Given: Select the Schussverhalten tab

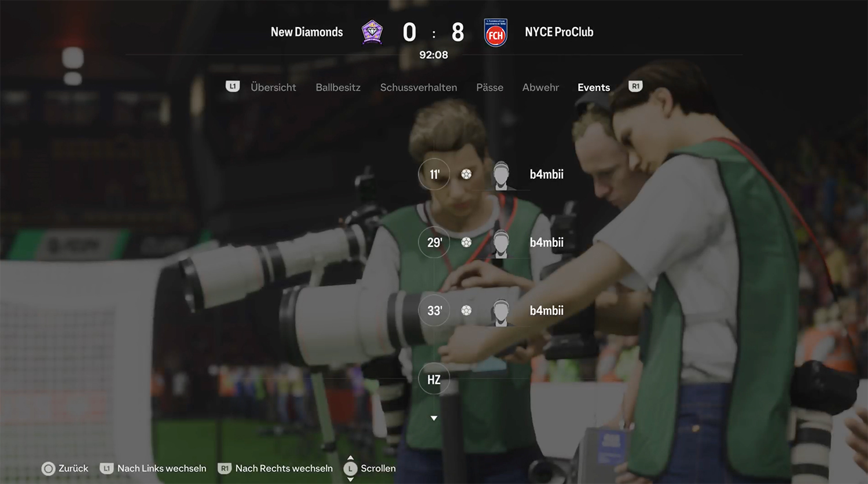Looking at the screenshot, I should click(x=418, y=87).
